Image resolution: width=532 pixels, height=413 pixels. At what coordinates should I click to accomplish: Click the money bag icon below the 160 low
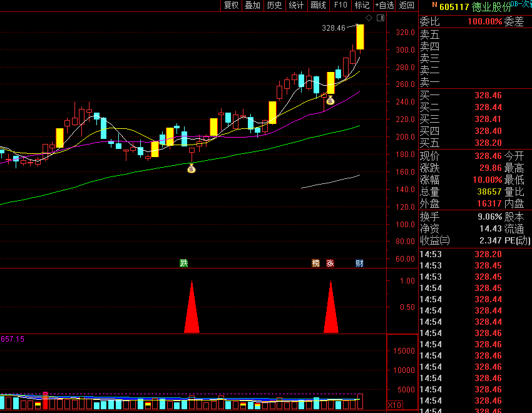click(x=192, y=168)
